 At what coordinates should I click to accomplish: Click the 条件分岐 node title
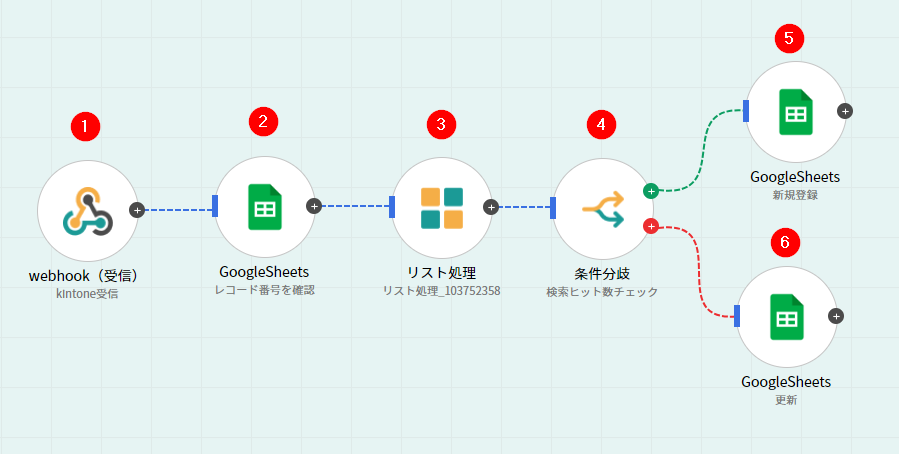[602, 273]
